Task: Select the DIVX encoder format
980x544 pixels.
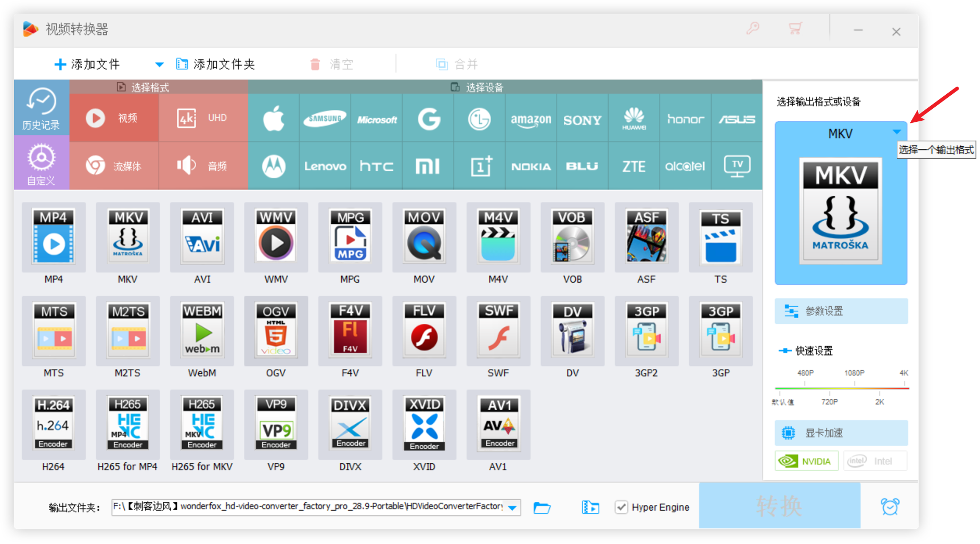Action: click(x=350, y=425)
